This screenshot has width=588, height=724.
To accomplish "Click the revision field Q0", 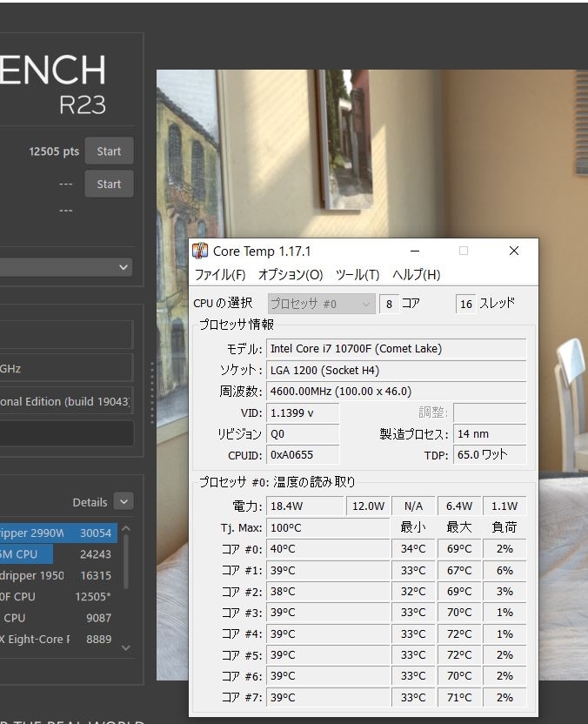I will point(303,434).
